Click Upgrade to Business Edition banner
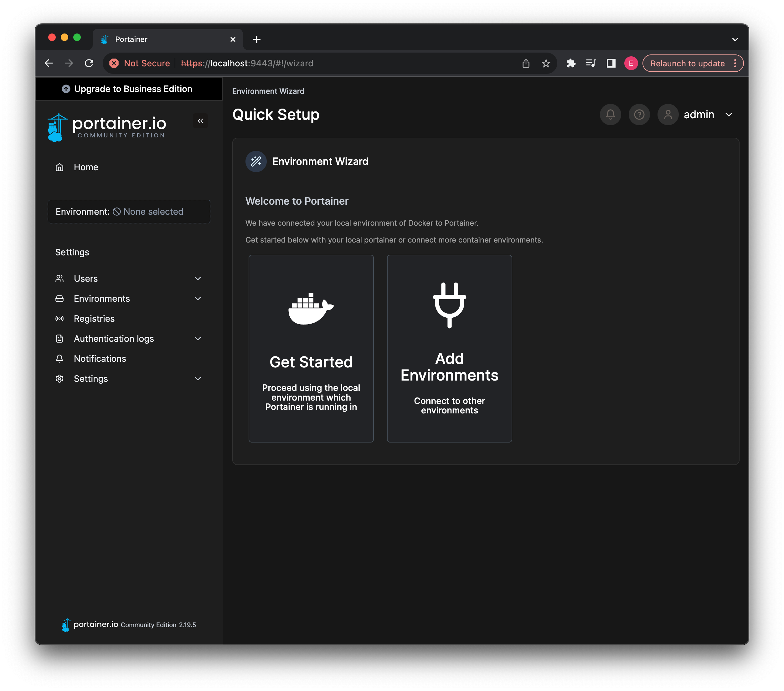 129,89
